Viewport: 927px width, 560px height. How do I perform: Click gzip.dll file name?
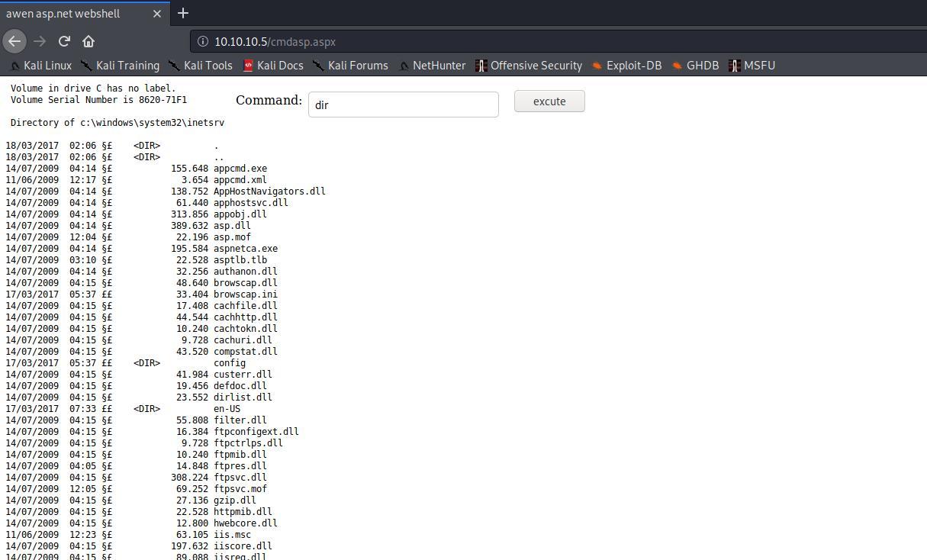click(x=235, y=500)
